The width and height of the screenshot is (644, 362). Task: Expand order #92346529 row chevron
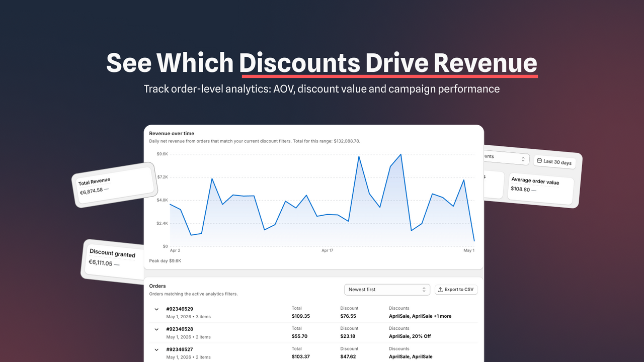click(x=156, y=309)
